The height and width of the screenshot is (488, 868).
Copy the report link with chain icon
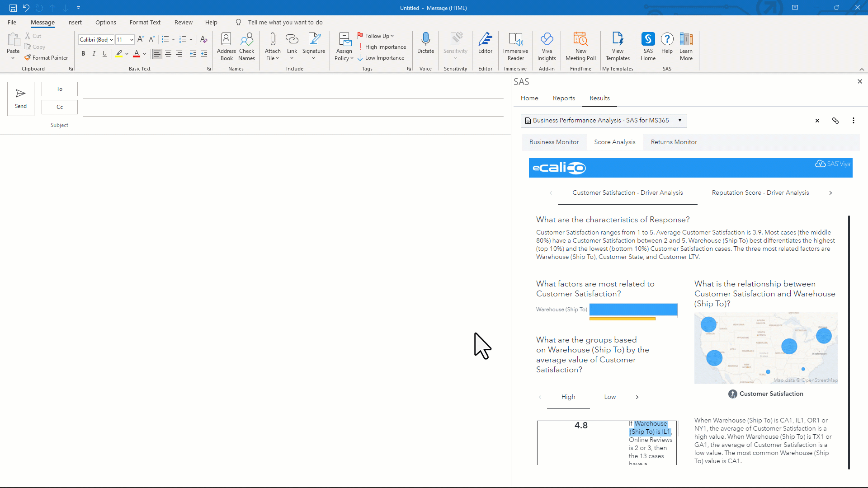835,121
